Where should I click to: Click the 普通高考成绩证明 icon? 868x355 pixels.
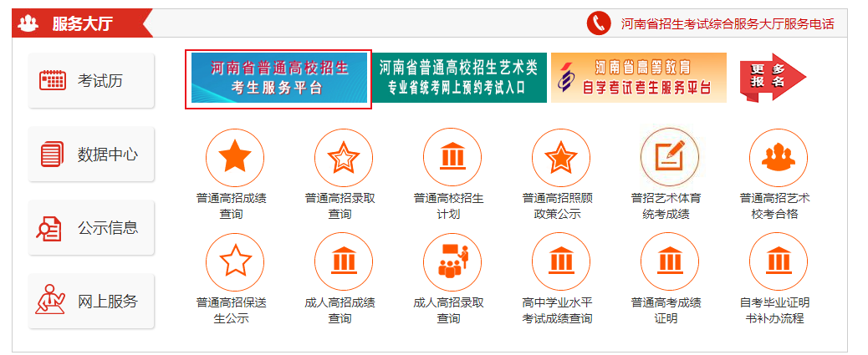click(x=670, y=261)
